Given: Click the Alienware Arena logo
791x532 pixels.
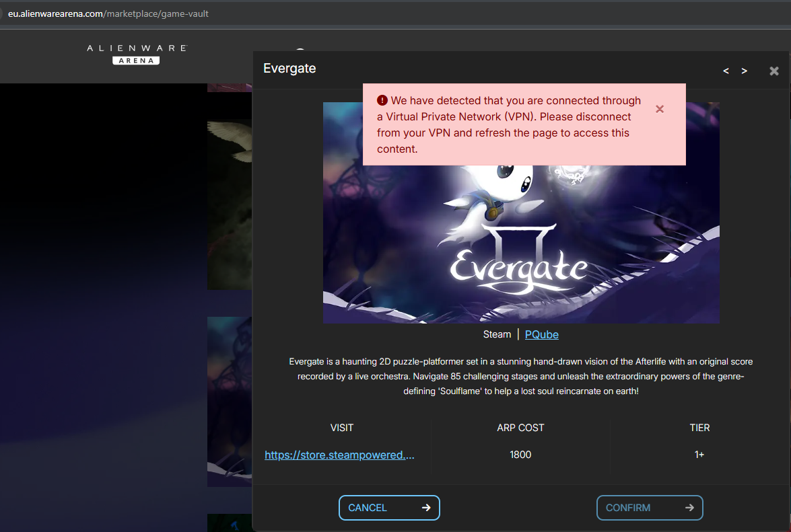Looking at the screenshot, I should [x=136, y=54].
